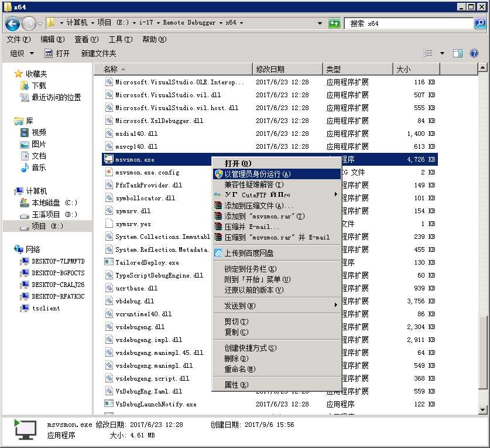Choose 兼容性疑难解答(Y) from context menu
Viewport: 490px width, 448px height.
tap(276, 184)
